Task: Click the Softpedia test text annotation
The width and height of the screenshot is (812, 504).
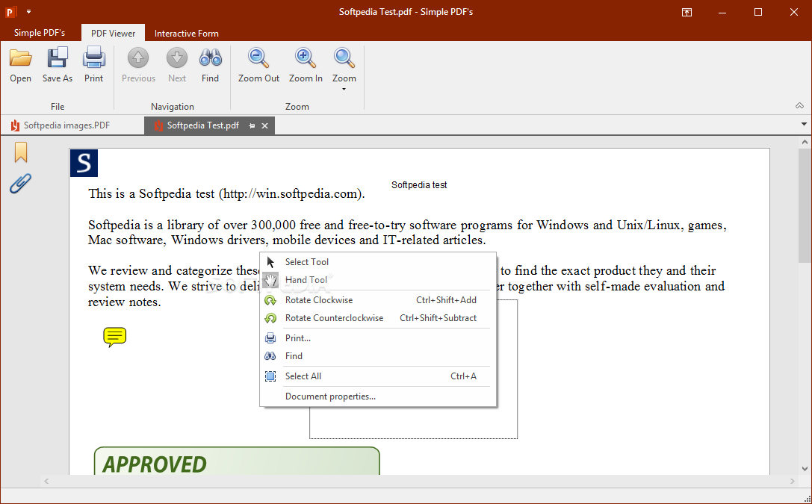Action: tap(419, 184)
